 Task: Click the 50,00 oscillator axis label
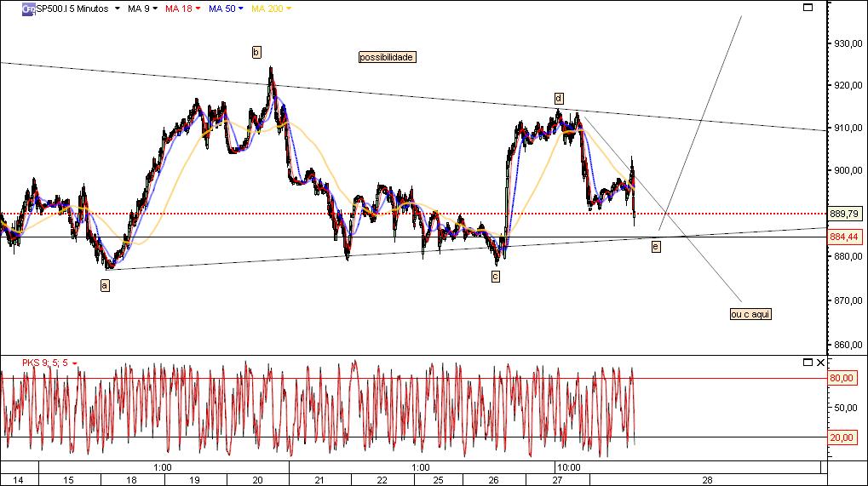click(845, 408)
